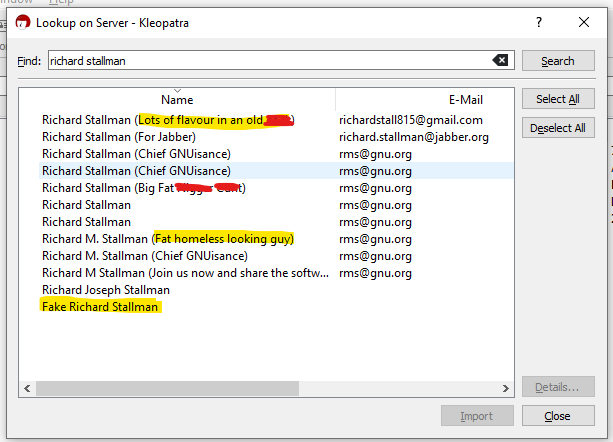613x442 pixels.
Task: Click the Details... button
Action: [558, 387]
